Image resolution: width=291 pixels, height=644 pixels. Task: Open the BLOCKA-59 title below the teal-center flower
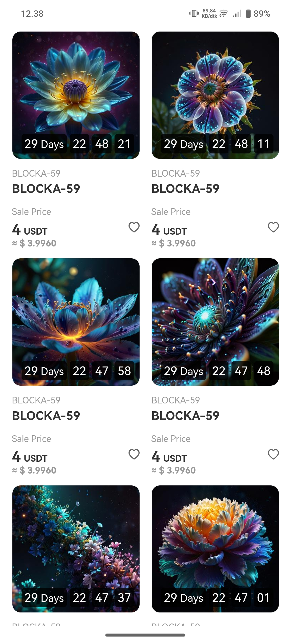pyautogui.click(x=185, y=416)
